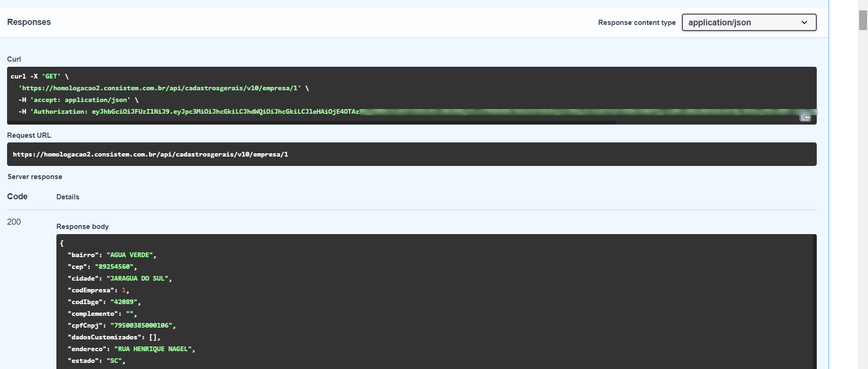Click the Response body label

coord(82,227)
